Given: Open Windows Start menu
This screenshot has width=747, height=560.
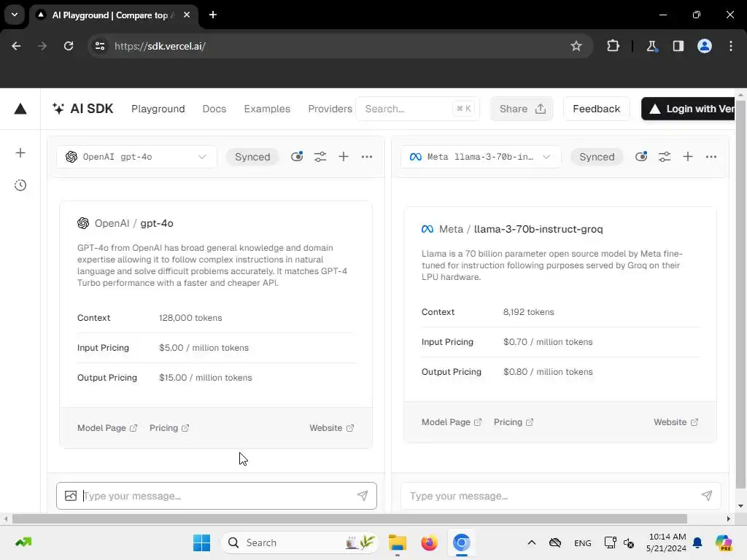Looking at the screenshot, I should coord(201,542).
